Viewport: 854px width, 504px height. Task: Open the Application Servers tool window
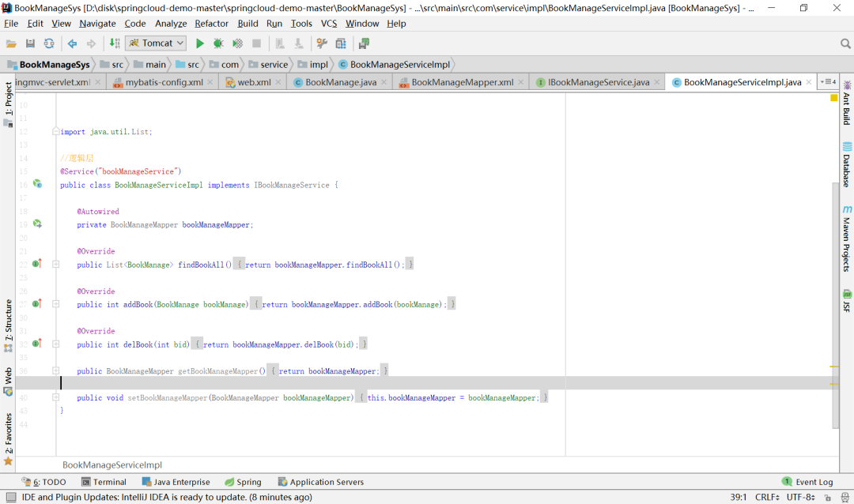[321, 482]
